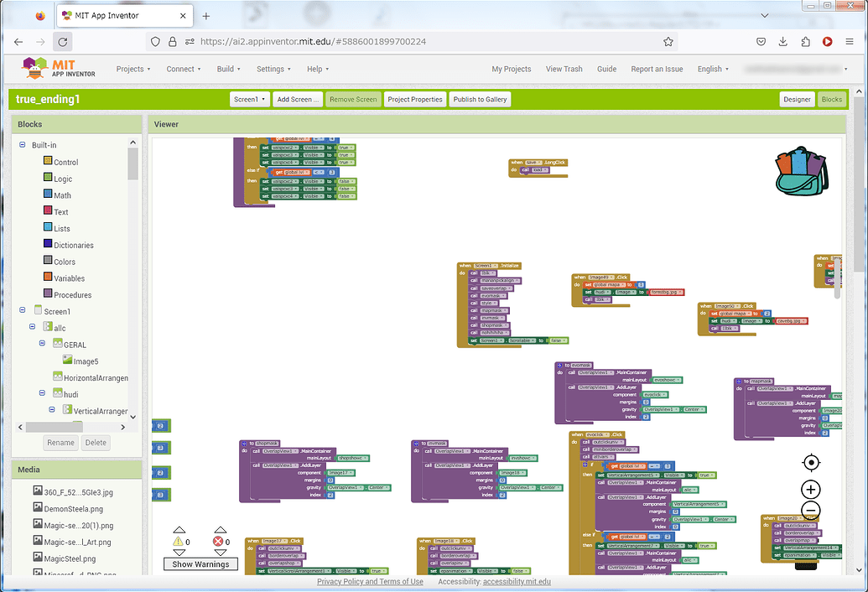Zoom out using the minus control

(810, 510)
